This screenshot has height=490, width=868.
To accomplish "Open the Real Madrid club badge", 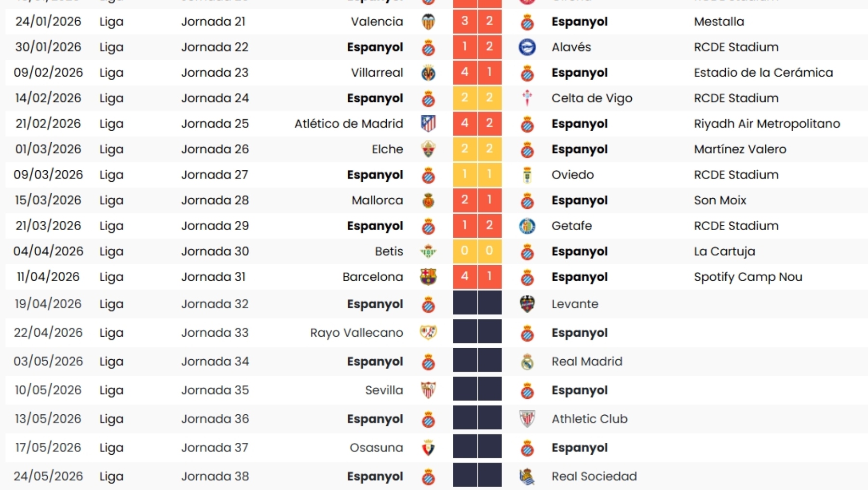I will point(528,361).
